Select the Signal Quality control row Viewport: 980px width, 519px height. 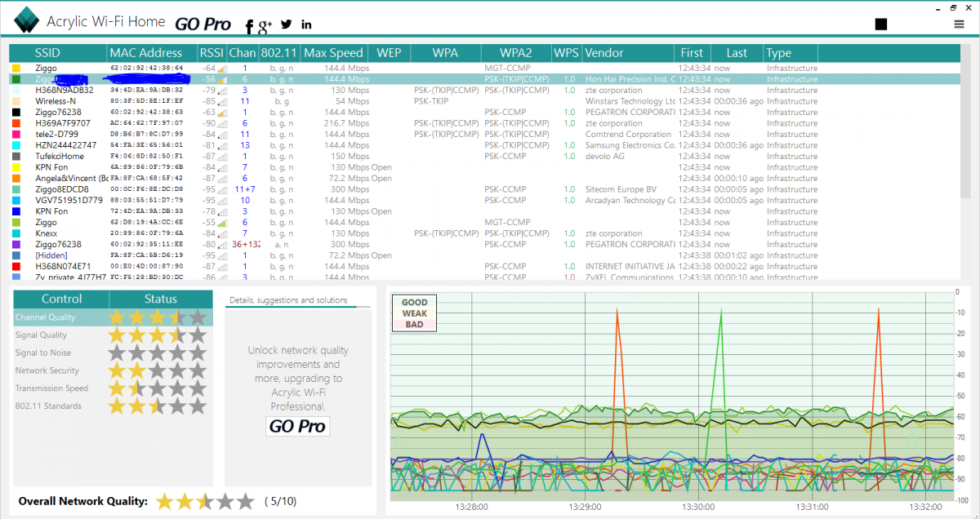(x=114, y=335)
